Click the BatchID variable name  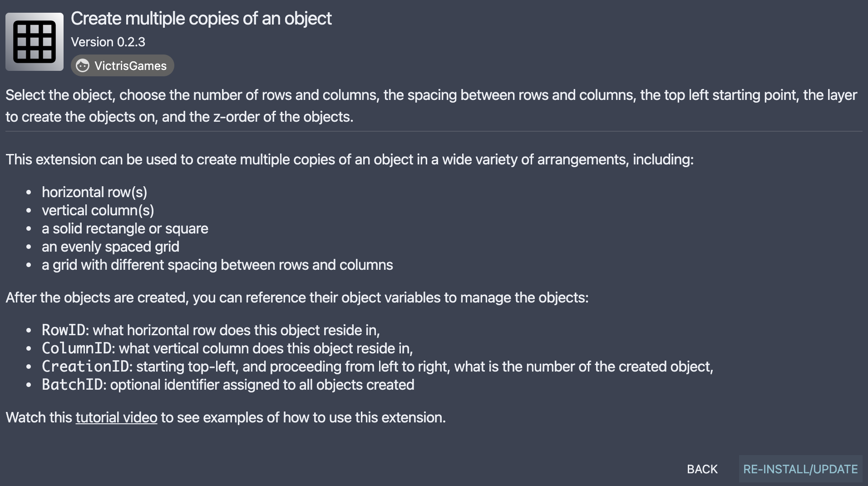(x=72, y=385)
